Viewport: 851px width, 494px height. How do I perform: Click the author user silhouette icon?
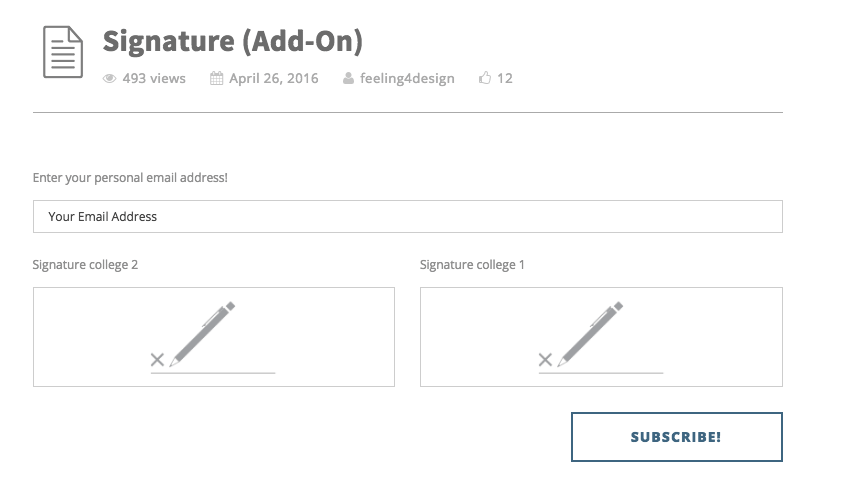pyautogui.click(x=347, y=78)
